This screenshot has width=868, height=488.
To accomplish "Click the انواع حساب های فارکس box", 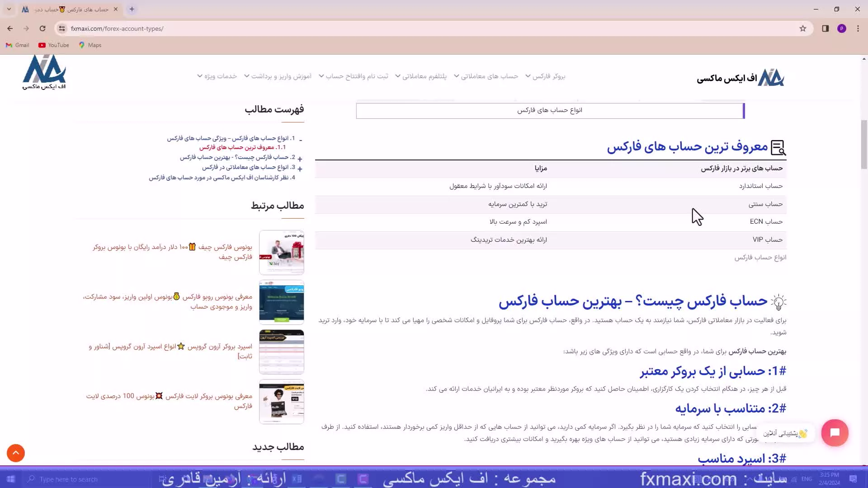I will (x=550, y=111).
